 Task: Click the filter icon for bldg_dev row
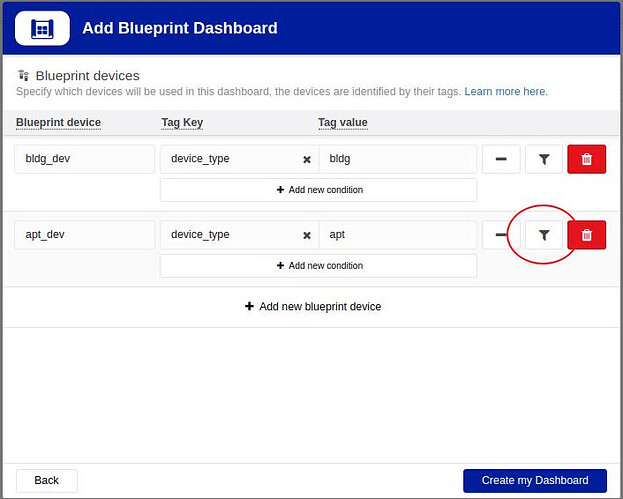coord(543,159)
